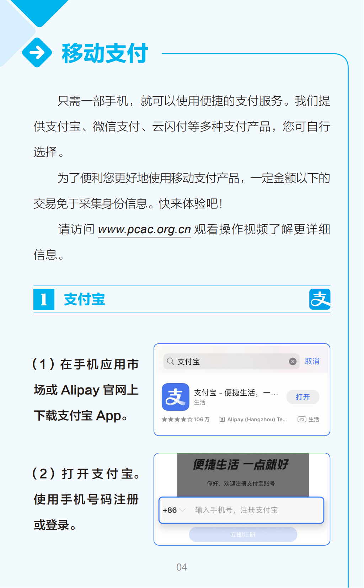Click the 支付宝 section heading
The image size is (364, 588).
click(x=84, y=299)
